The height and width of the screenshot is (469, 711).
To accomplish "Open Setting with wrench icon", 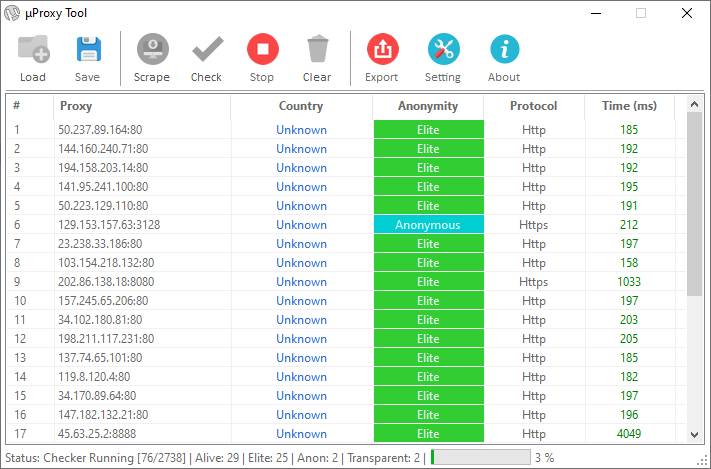I will (x=443, y=49).
